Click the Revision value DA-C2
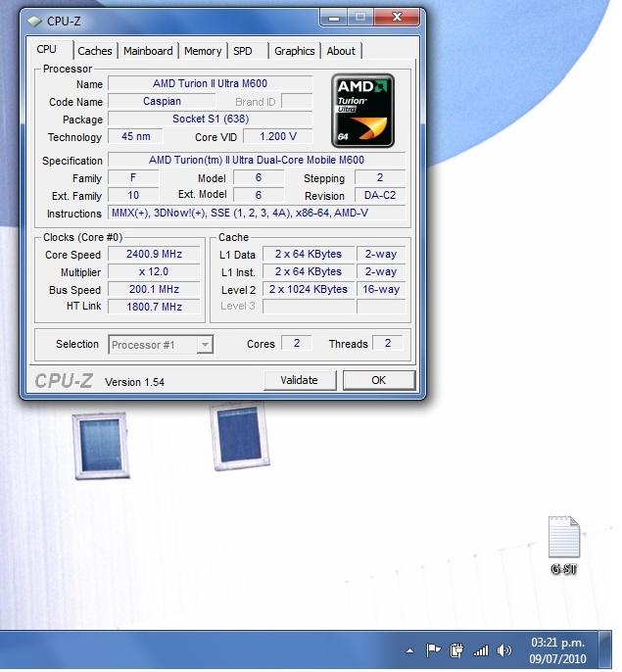 380,195
